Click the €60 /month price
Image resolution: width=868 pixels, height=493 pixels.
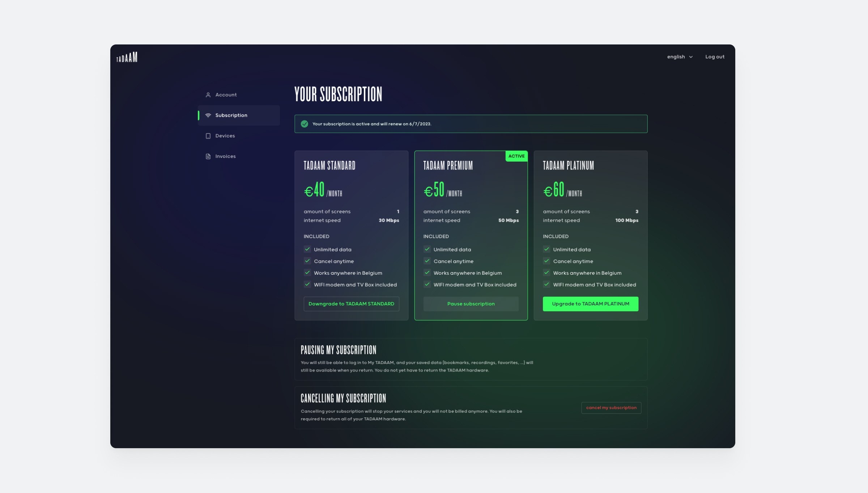[562, 190]
